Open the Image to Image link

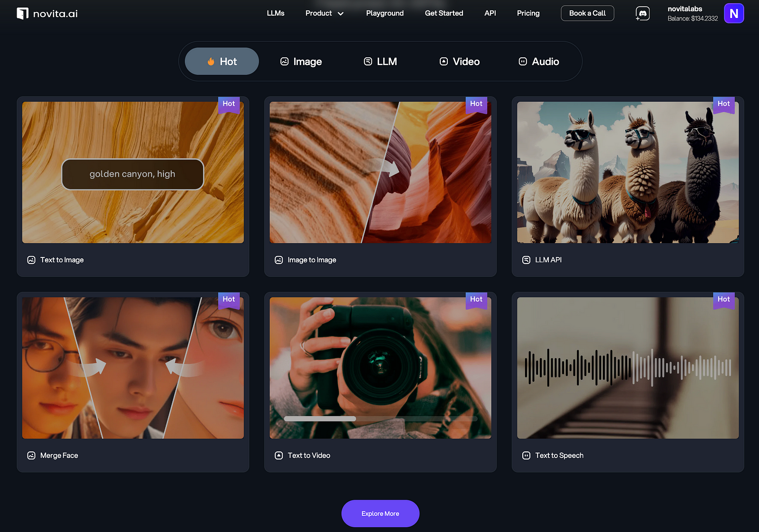click(x=312, y=260)
